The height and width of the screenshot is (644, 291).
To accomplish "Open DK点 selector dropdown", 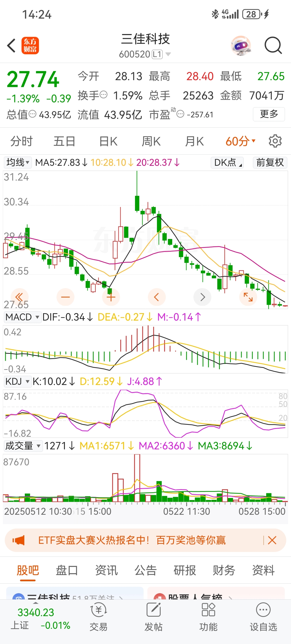I will (227, 163).
